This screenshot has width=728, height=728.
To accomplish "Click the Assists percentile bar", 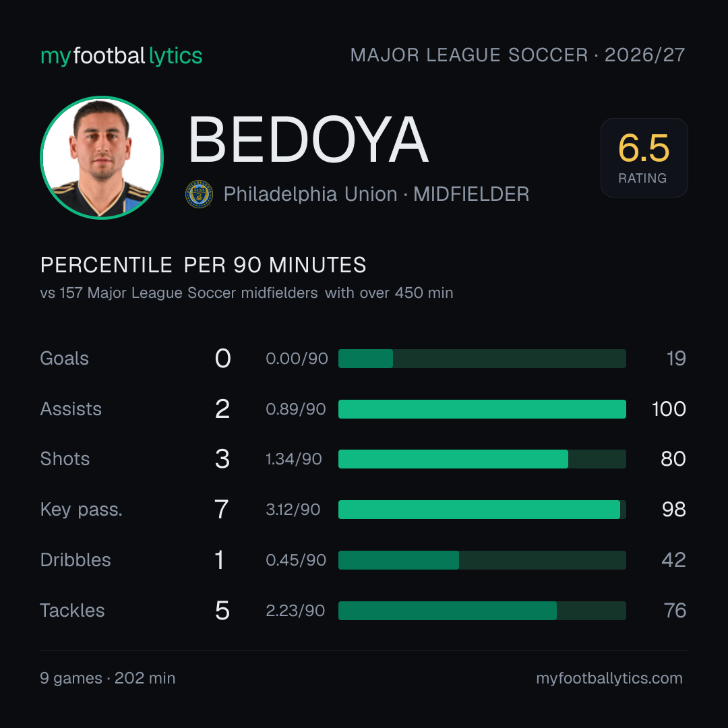I will point(482,409).
